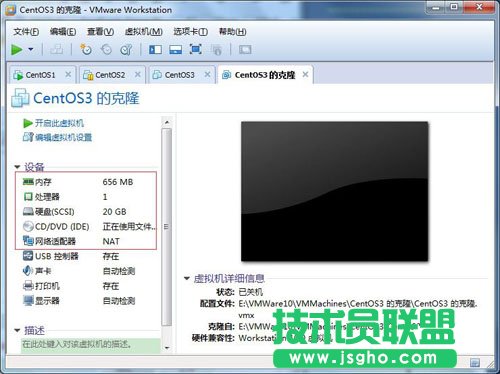Open the 编辑(E) menu
500x374 pixels.
coord(63,32)
